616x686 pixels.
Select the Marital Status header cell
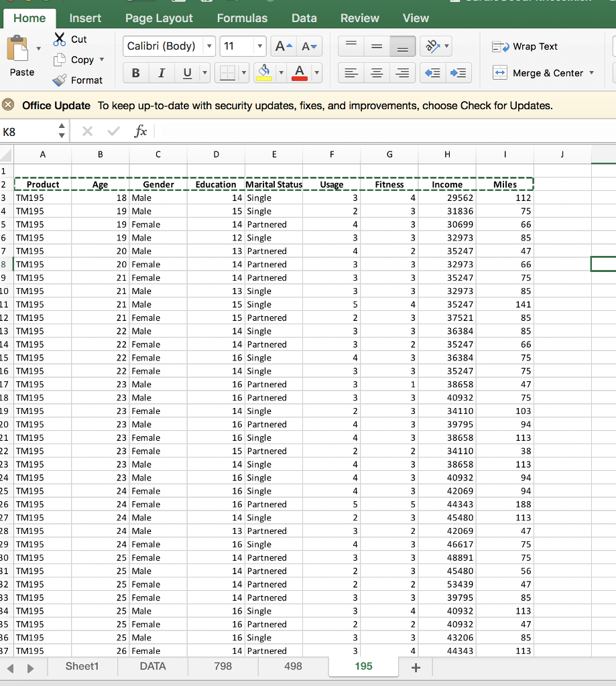click(273, 185)
